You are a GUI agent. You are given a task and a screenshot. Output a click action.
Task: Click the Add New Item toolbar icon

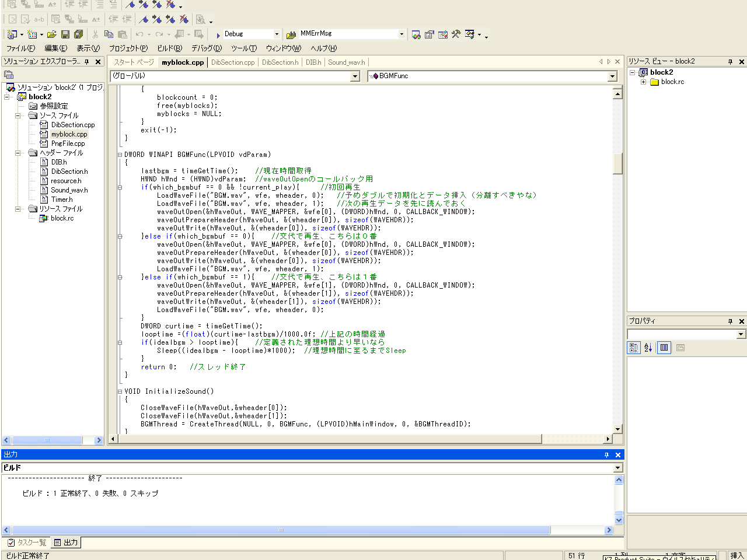[32, 34]
